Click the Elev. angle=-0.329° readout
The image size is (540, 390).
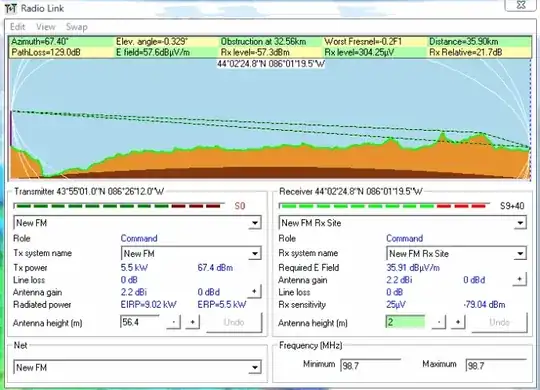[152, 42]
